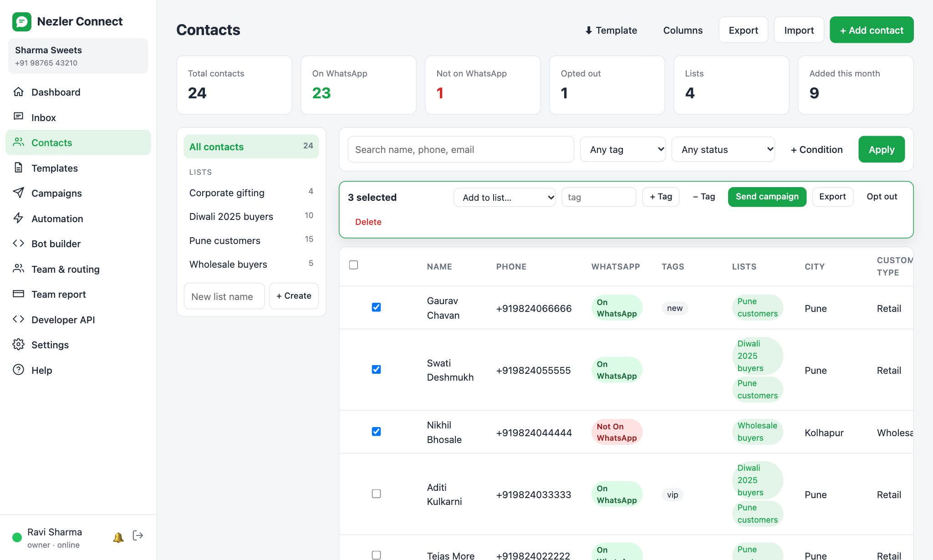Click the Campaigns paper-plane icon
The height and width of the screenshot is (560, 933).
pos(18,193)
